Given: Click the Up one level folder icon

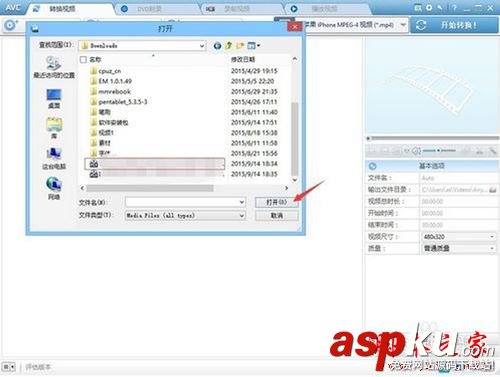Looking at the screenshot, I should pos(229,46).
